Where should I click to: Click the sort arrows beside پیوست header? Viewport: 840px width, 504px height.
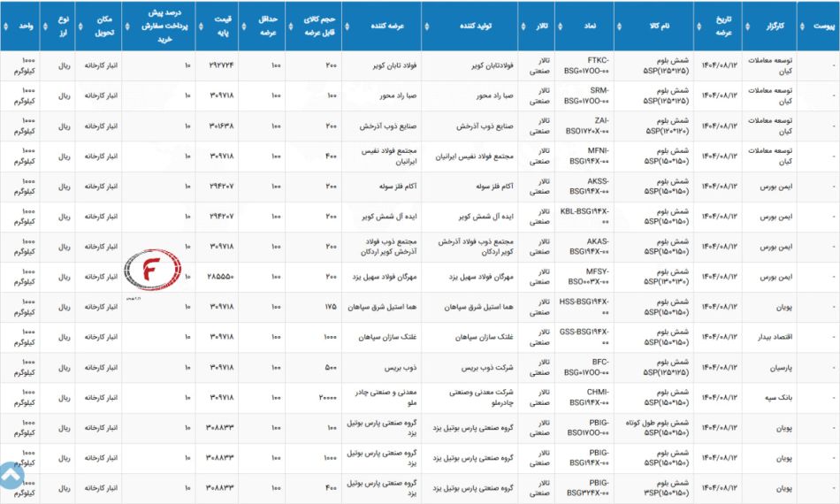tap(802, 27)
